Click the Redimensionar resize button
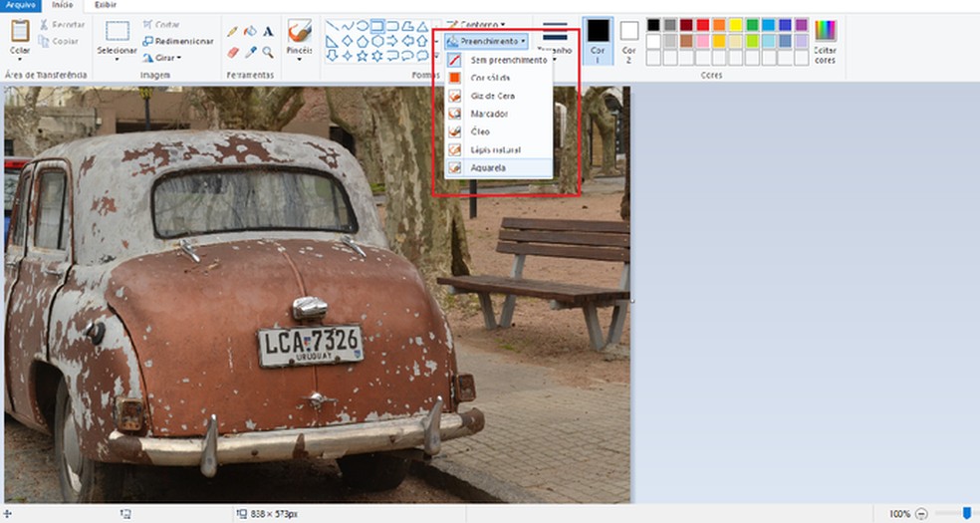The width and height of the screenshot is (980, 523). [178, 41]
